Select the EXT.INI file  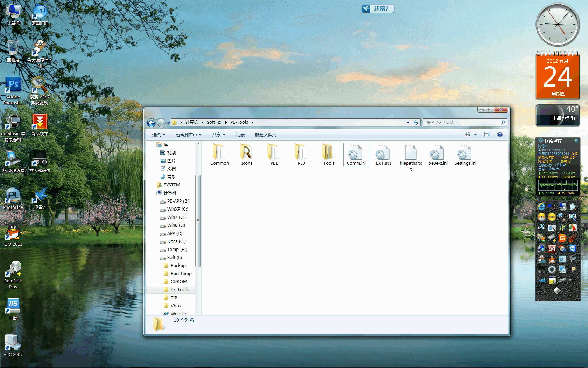pos(383,155)
